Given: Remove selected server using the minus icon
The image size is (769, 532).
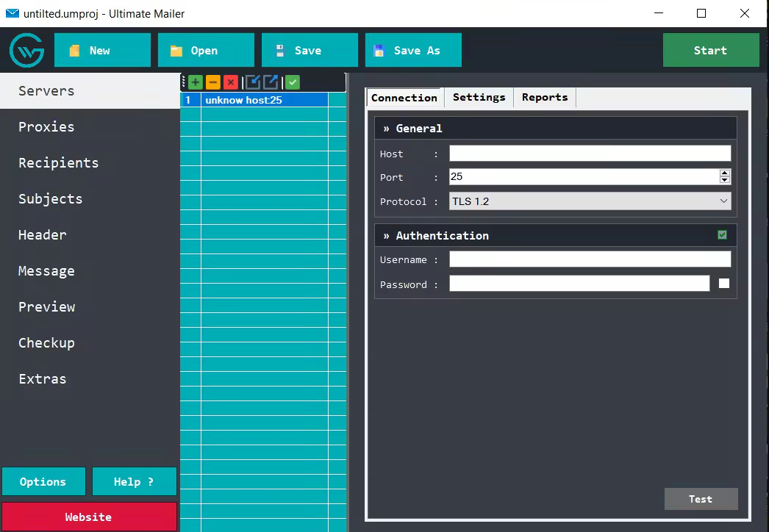Looking at the screenshot, I should 212,82.
